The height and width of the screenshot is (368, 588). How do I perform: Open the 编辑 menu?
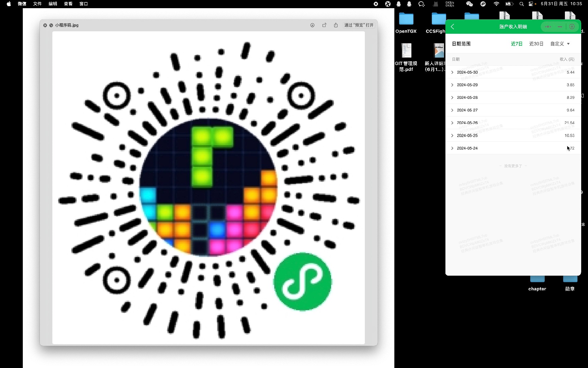[53, 4]
